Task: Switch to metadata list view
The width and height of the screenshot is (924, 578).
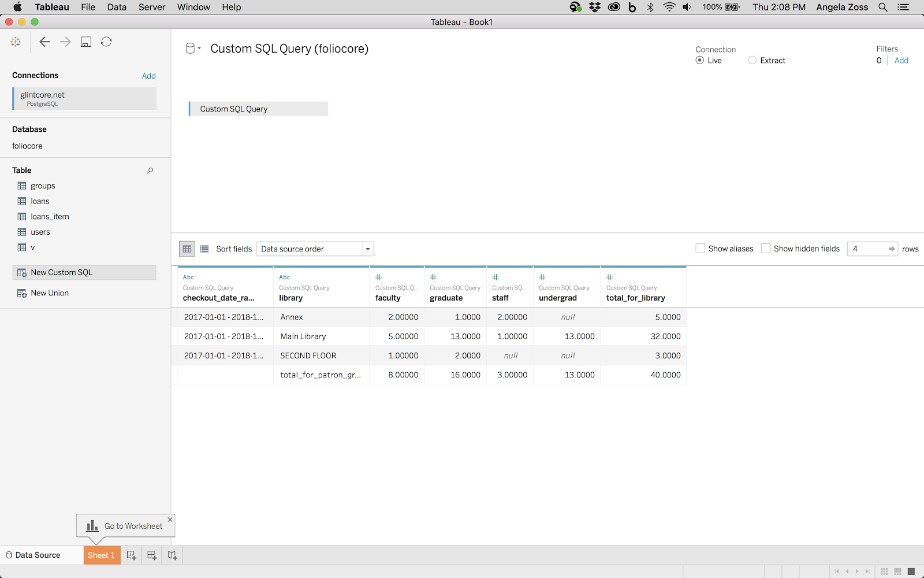Action: (204, 249)
